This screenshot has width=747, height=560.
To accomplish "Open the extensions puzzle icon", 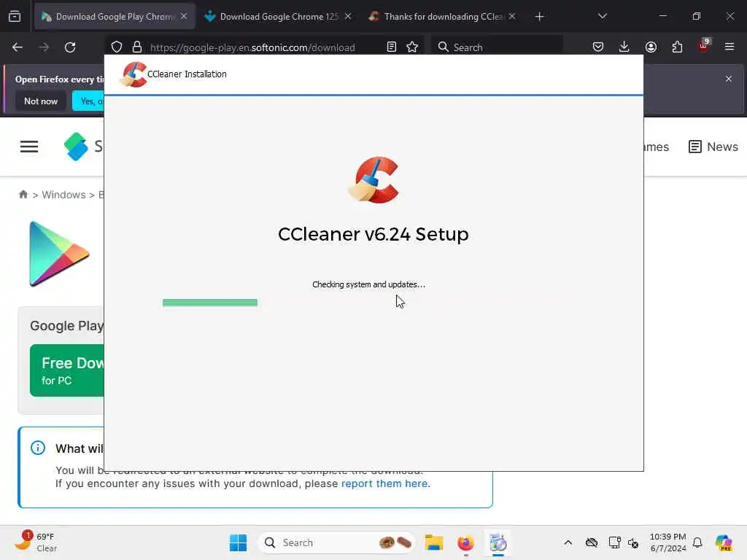I will (x=677, y=47).
